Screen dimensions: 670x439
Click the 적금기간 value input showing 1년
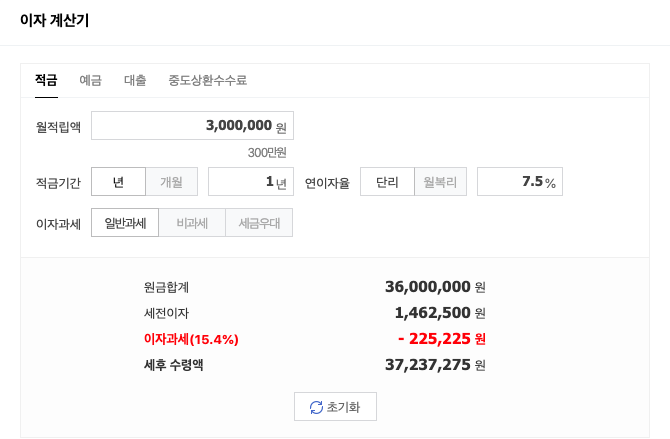251,182
